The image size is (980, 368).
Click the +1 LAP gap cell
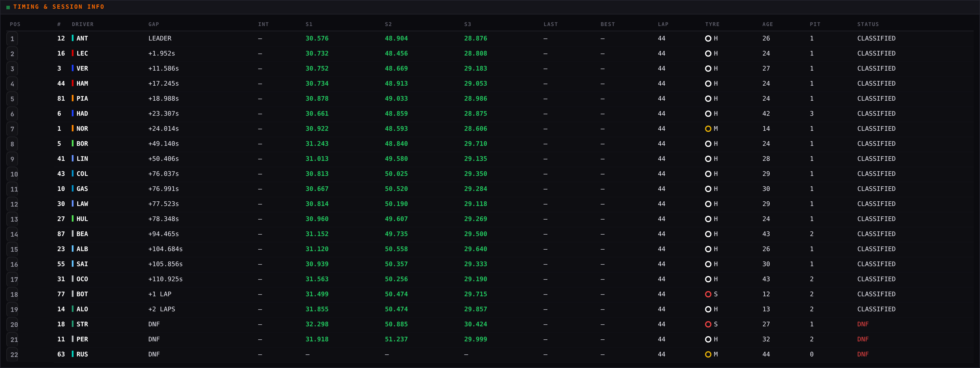160,294
